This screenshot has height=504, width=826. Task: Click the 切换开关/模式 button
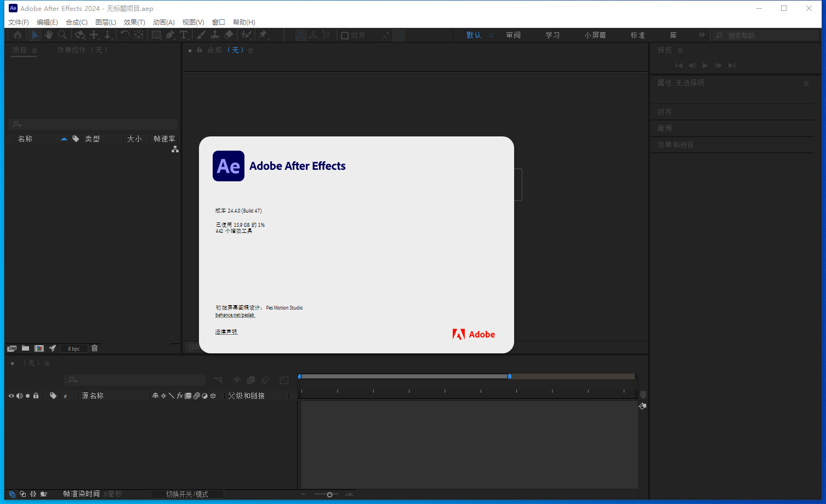click(x=187, y=494)
